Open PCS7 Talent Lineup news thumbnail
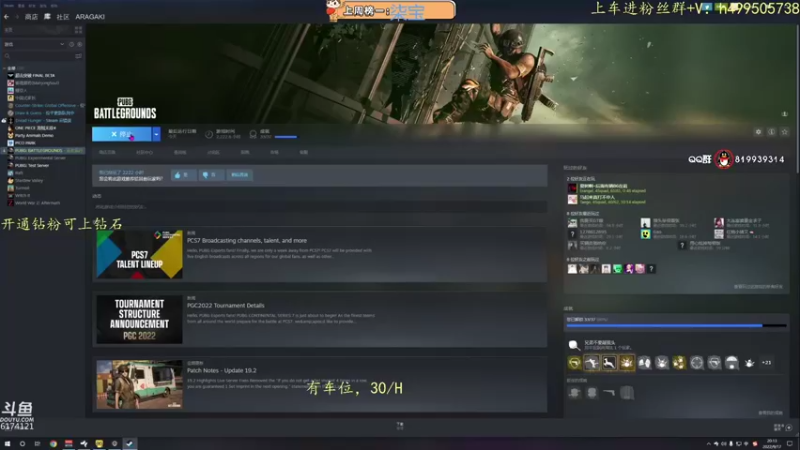Screen dimensions: 800x450 coord(139,254)
